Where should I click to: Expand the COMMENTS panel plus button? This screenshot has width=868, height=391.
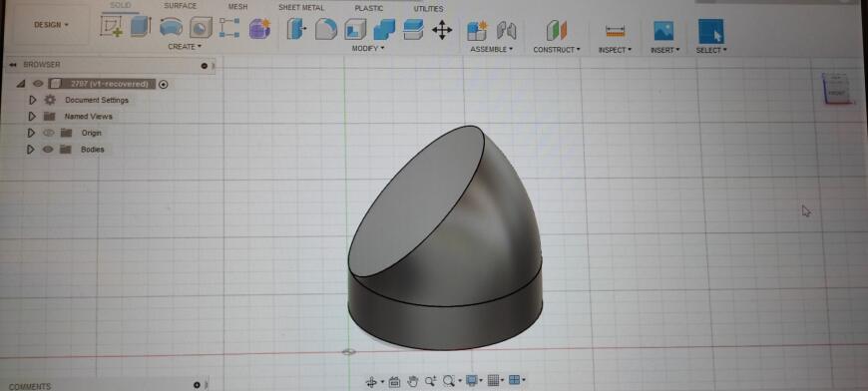pyautogui.click(x=197, y=385)
